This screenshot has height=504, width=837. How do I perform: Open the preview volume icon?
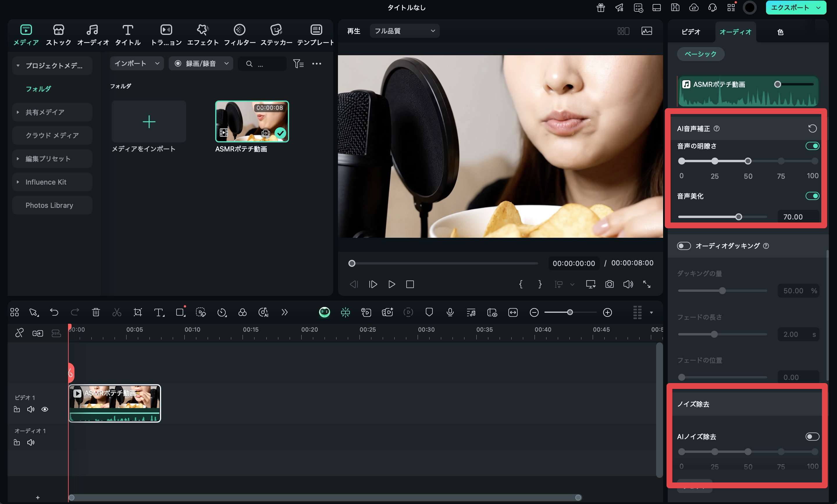pos(628,284)
